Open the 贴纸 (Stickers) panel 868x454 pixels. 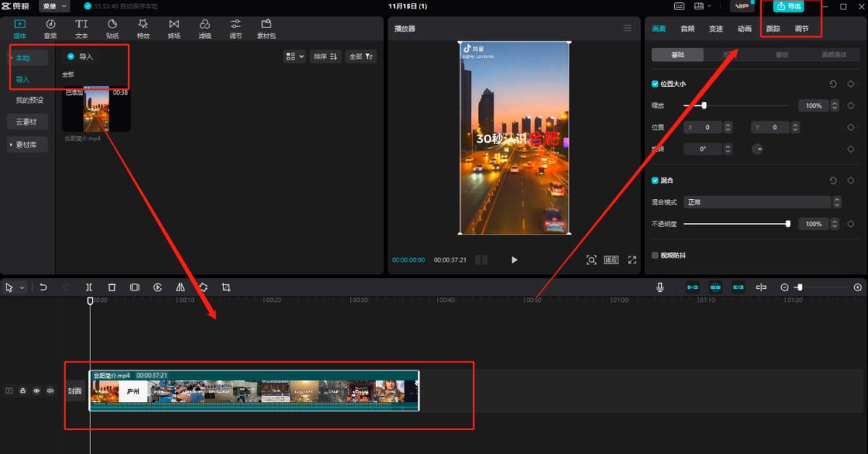pos(112,28)
